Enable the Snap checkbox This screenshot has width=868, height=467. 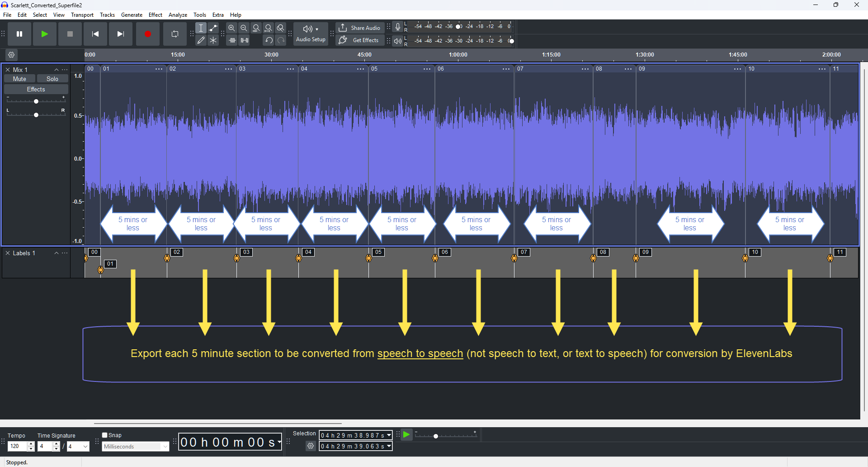click(x=105, y=435)
